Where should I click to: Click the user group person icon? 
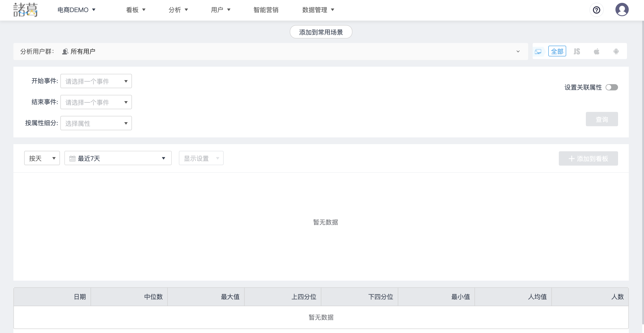65,51
